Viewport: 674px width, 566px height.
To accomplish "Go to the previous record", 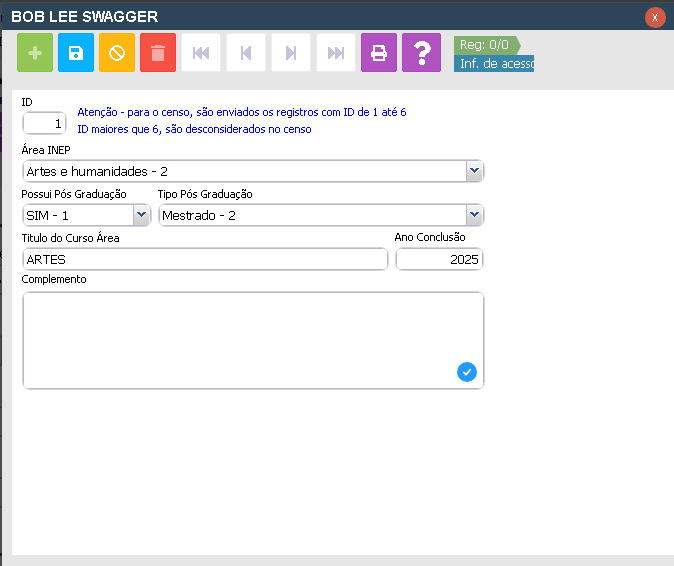I will (246, 53).
